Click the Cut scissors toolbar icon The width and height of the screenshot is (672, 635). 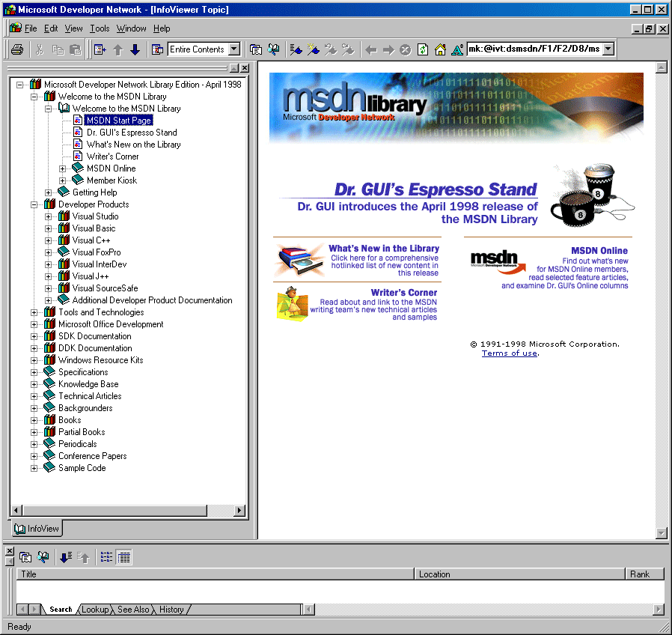tap(40, 49)
